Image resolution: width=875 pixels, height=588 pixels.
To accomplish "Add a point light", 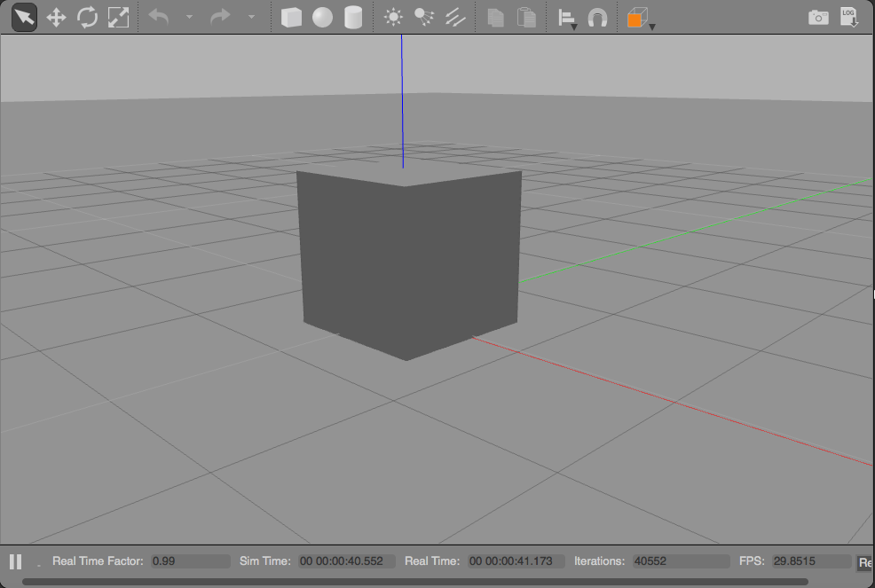I will [x=393, y=18].
